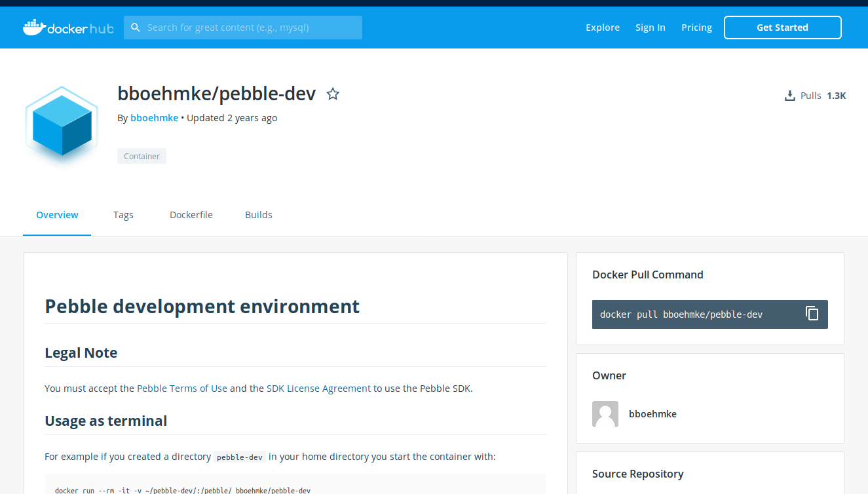Image resolution: width=868 pixels, height=494 pixels.
Task: Click the 1.3K pulls count
Action: pos(837,96)
